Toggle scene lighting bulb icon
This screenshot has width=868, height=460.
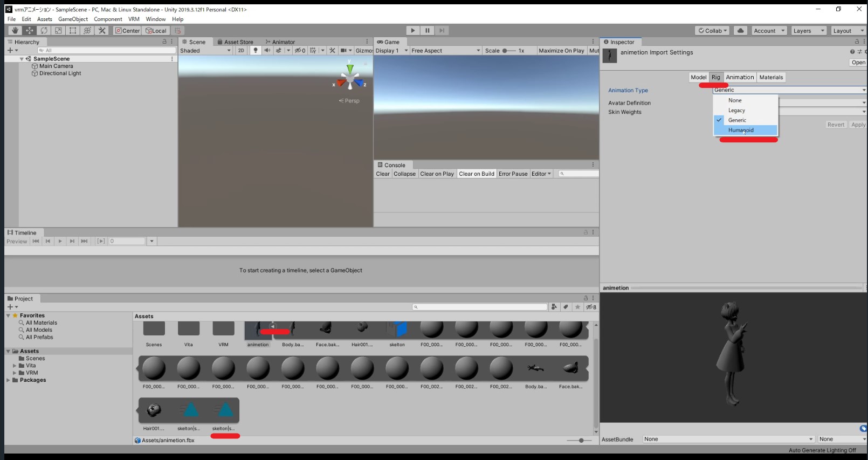pyautogui.click(x=256, y=51)
